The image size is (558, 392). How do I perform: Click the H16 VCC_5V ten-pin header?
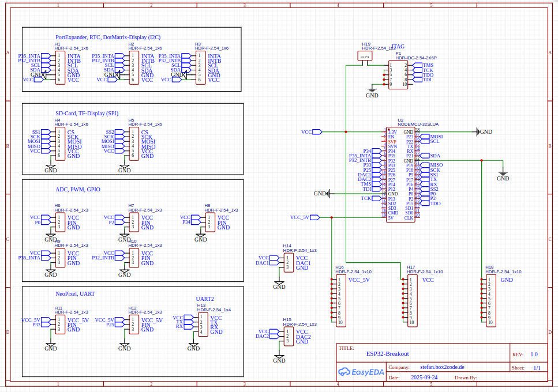pyautogui.click(x=340, y=301)
